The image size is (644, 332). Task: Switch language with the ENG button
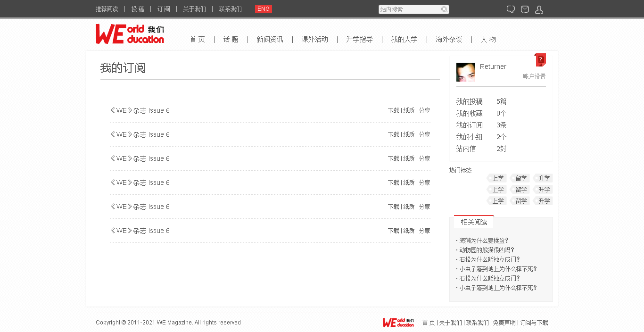click(x=263, y=9)
